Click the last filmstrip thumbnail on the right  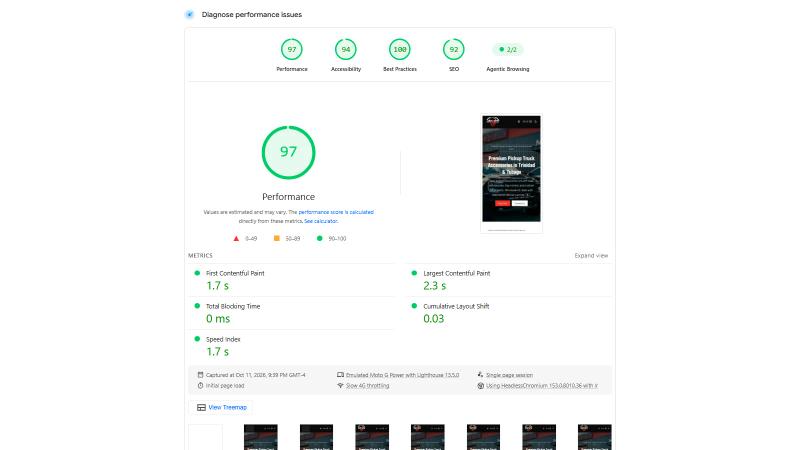pyautogui.click(x=594, y=437)
